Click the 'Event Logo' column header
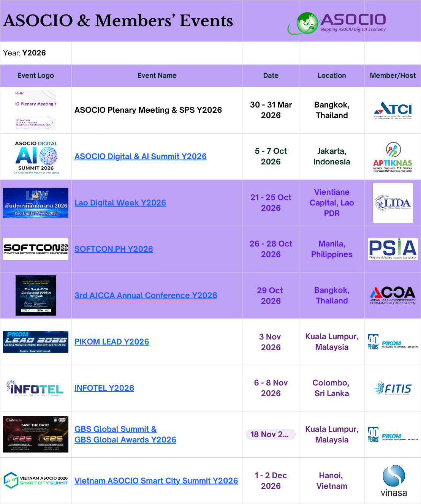This screenshot has width=421, height=504. [36, 76]
